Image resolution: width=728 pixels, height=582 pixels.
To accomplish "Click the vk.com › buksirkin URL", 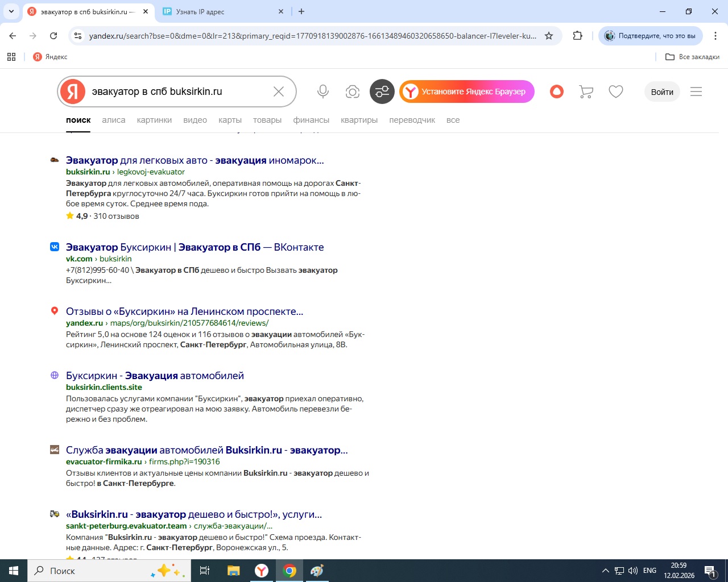I will pyautogui.click(x=99, y=259).
